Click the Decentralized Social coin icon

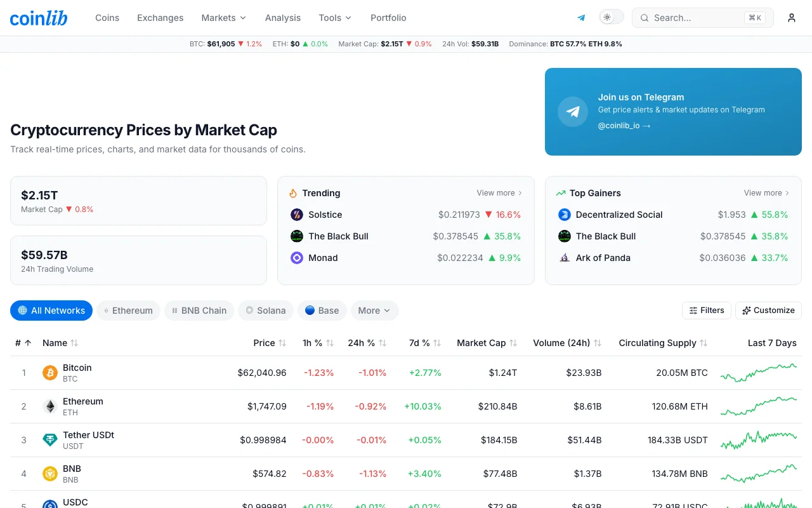tap(565, 215)
